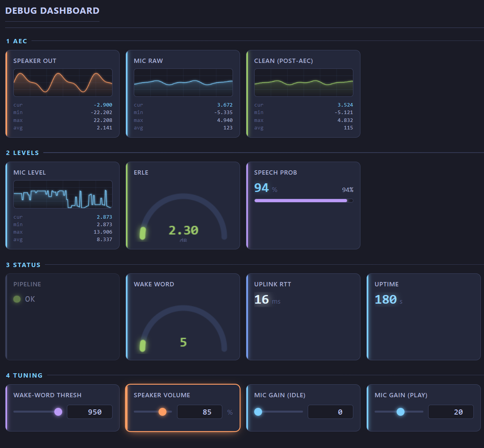This screenshot has height=448, width=484.
Task: Click the section header 2 LEVELS
Action: [22, 153]
